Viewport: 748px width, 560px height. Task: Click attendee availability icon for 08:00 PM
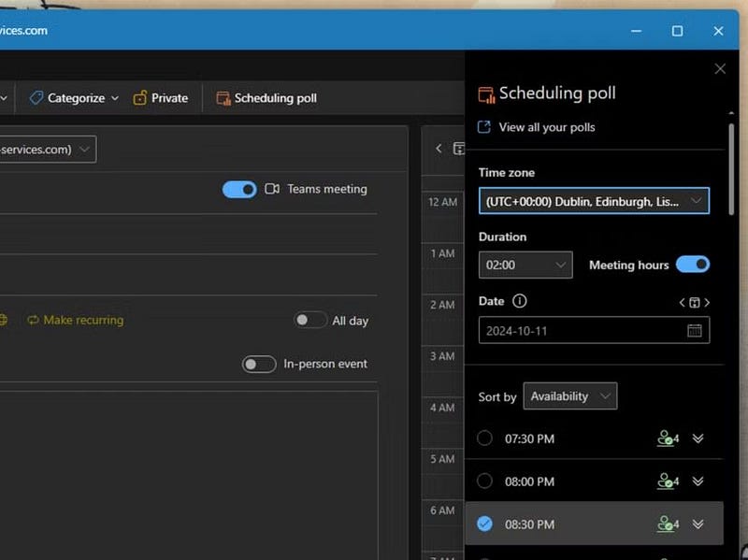coord(667,481)
